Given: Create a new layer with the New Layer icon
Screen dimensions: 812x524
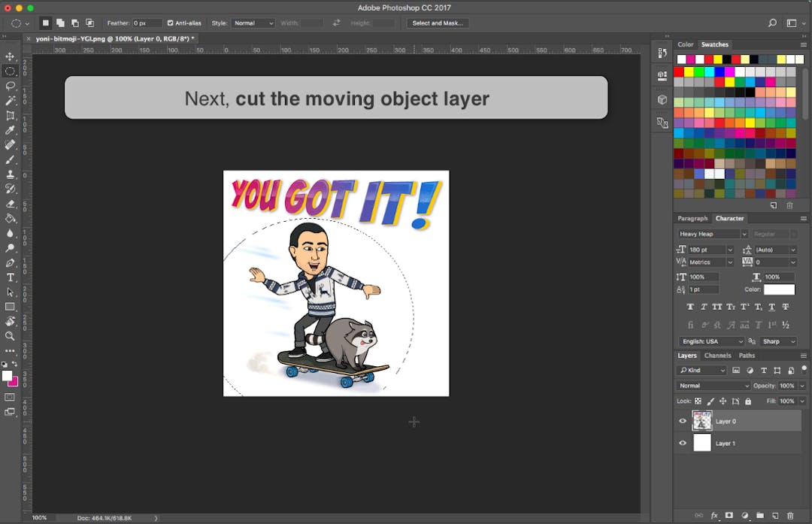Looking at the screenshot, I should click(774, 515).
